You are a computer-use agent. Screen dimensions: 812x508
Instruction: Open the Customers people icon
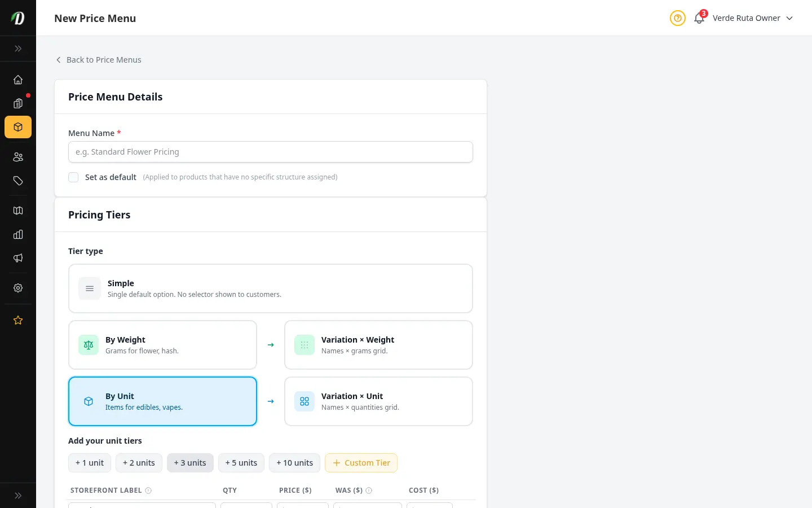pyautogui.click(x=18, y=157)
